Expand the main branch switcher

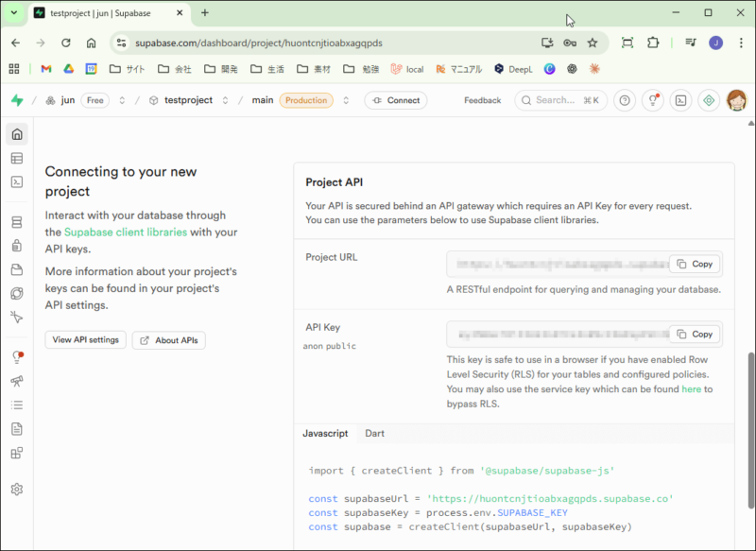pyautogui.click(x=346, y=100)
